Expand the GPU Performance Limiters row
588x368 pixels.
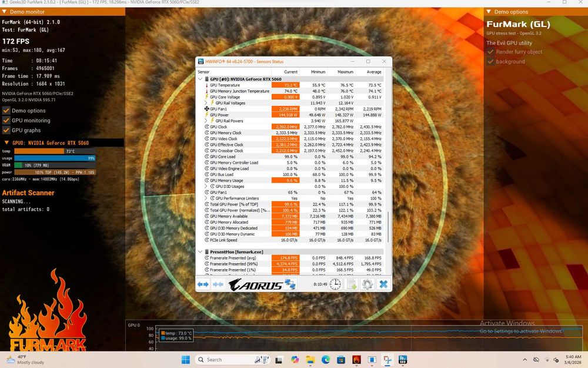[x=206, y=198]
